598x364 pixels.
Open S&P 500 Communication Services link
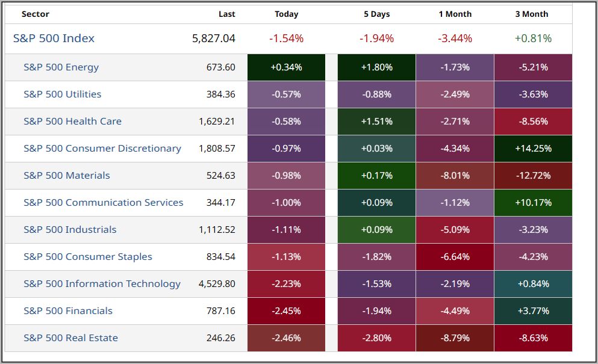point(103,203)
